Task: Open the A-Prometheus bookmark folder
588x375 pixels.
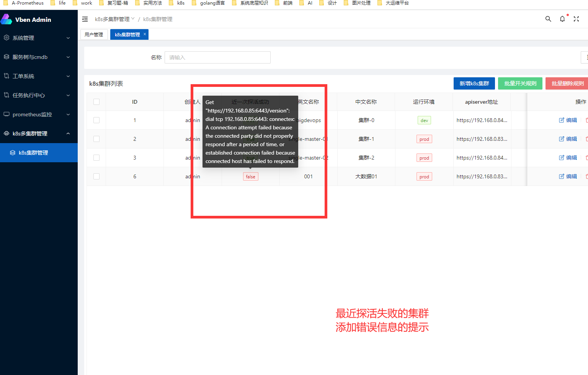Action: click(23, 3)
